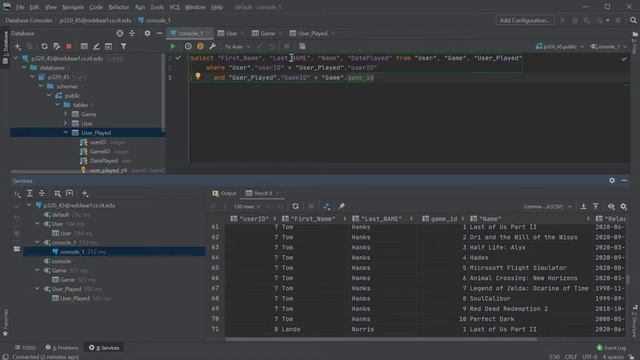
Task: Click CRLF line separator in status bar
Action: (571, 357)
